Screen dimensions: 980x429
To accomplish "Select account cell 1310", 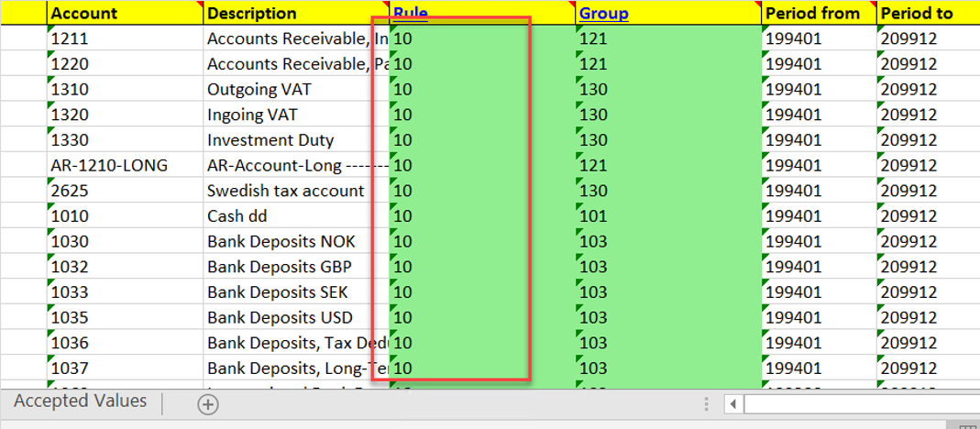I will pyautogui.click(x=125, y=89).
